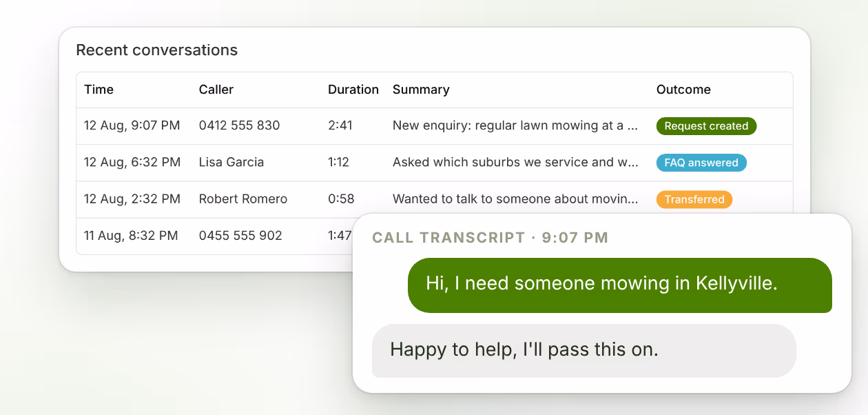Select caller number 0412 555 830
This screenshot has width=868, height=415.
pyautogui.click(x=240, y=126)
